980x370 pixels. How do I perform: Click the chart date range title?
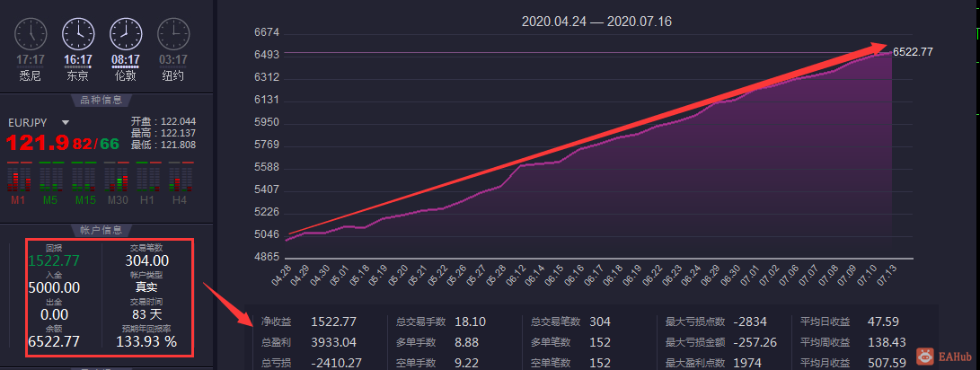point(596,22)
